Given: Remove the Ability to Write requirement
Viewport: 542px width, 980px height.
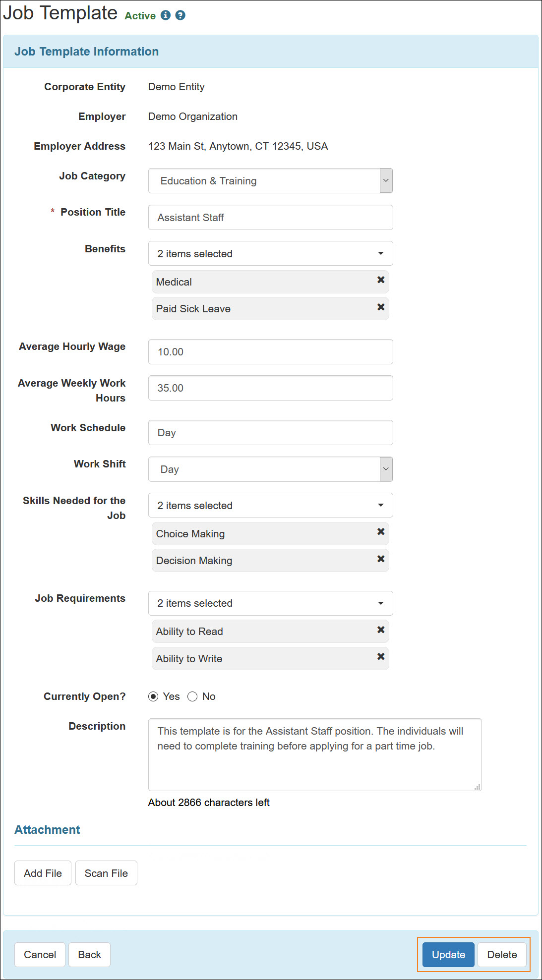Looking at the screenshot, I should pyautogui.click(x=381, y=656).
